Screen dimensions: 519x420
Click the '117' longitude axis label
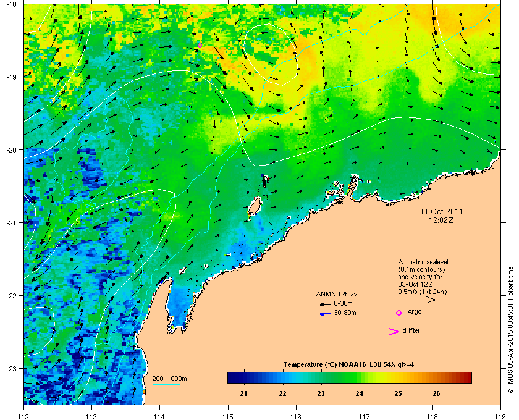[x=364, y=417]
